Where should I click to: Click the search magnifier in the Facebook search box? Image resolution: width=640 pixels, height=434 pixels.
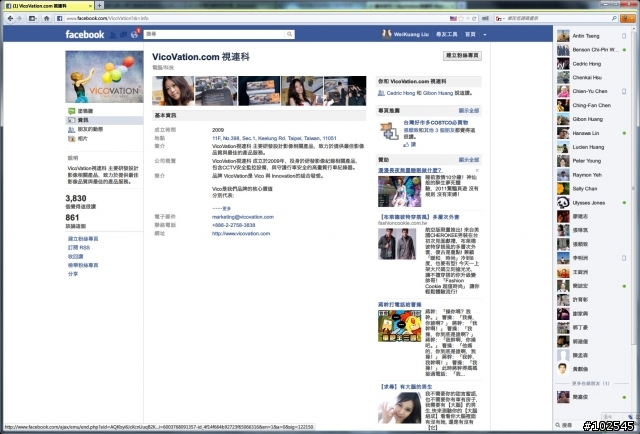(x=289, y=34)
